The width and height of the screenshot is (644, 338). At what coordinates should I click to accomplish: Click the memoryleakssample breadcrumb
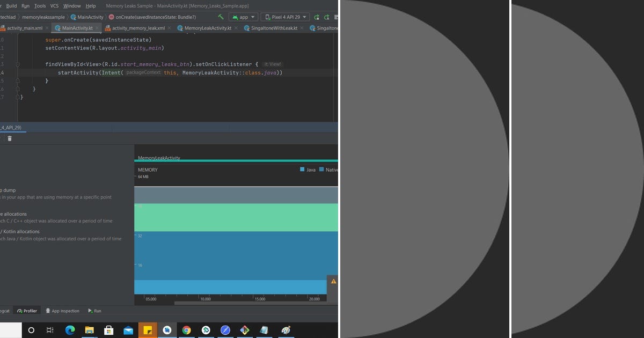43,17
